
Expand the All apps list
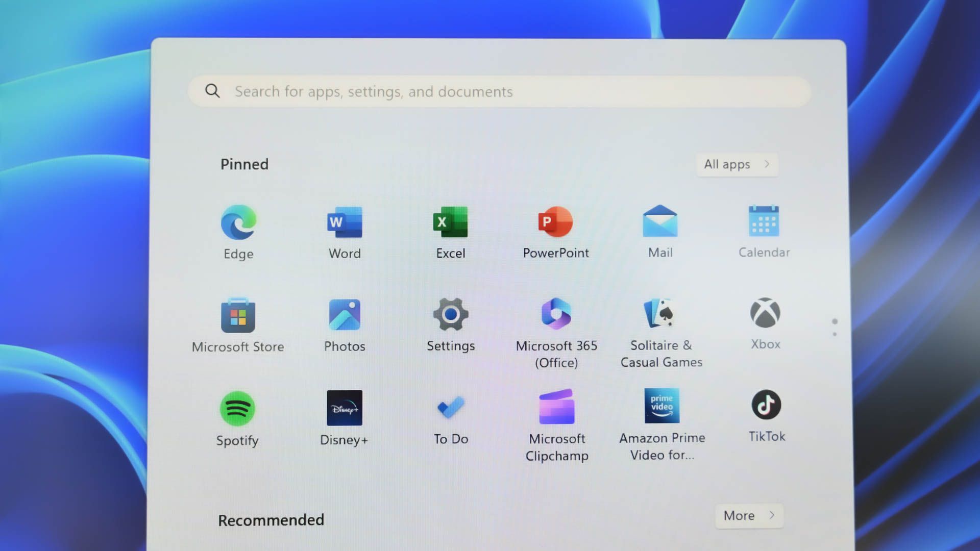tap(737, 164)
